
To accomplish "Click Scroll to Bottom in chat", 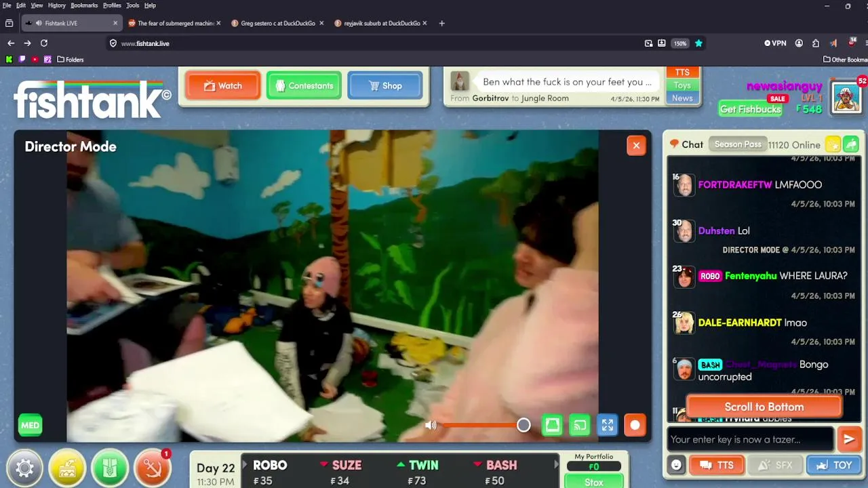I will pyautogui.click(x=764, y=407).
